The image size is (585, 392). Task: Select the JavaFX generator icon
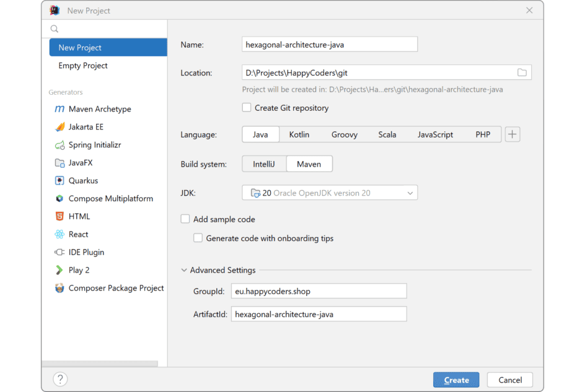pyautogui.click(x=59, y=163)
